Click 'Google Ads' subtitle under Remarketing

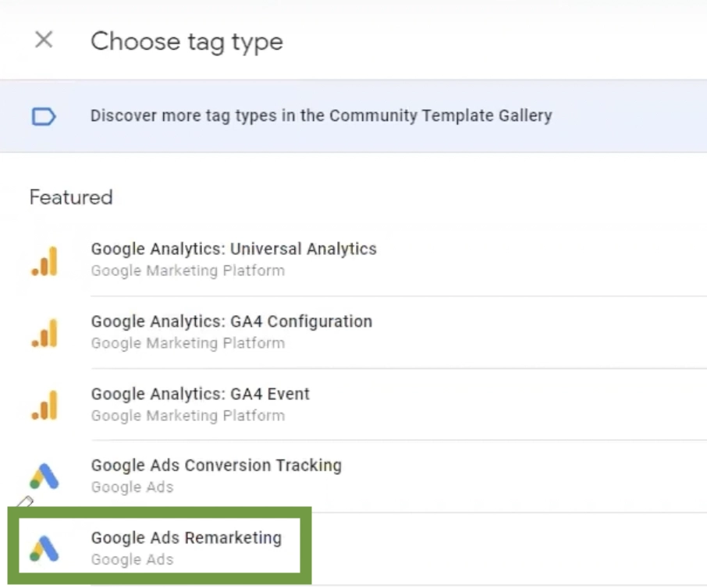coord(132,560)
